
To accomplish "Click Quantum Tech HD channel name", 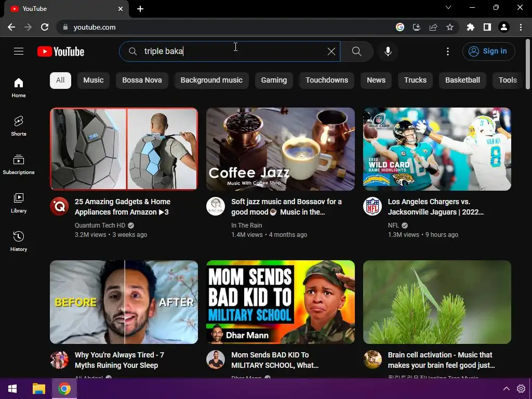I will point(100,225).
